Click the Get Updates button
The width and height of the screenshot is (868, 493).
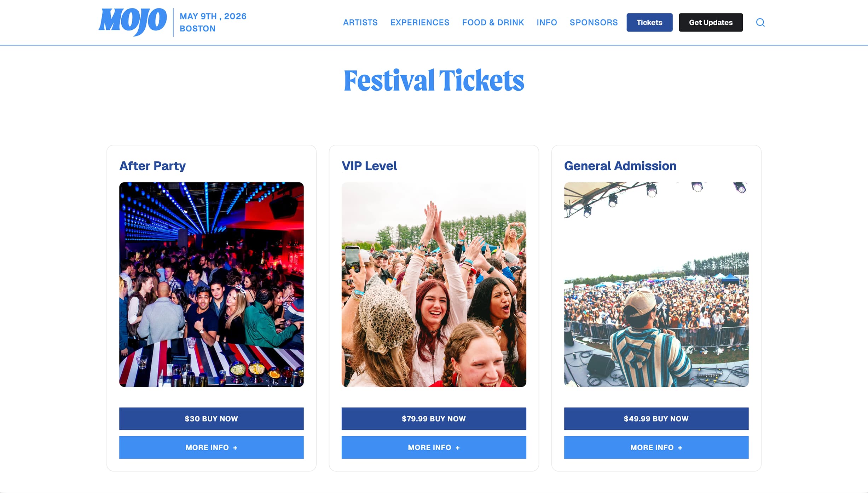pyautogui.click(x=711, y=22)
